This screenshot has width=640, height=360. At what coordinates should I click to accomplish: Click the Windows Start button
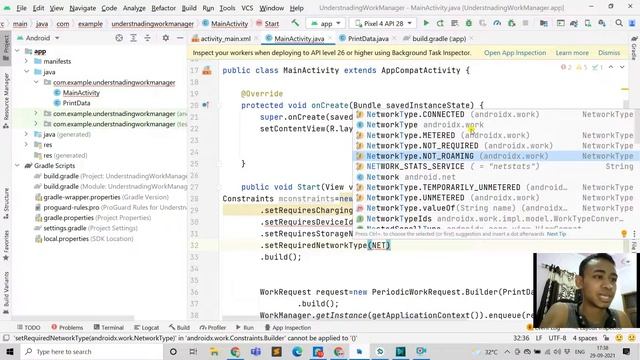pyautogui.click(x=10, y=351)
